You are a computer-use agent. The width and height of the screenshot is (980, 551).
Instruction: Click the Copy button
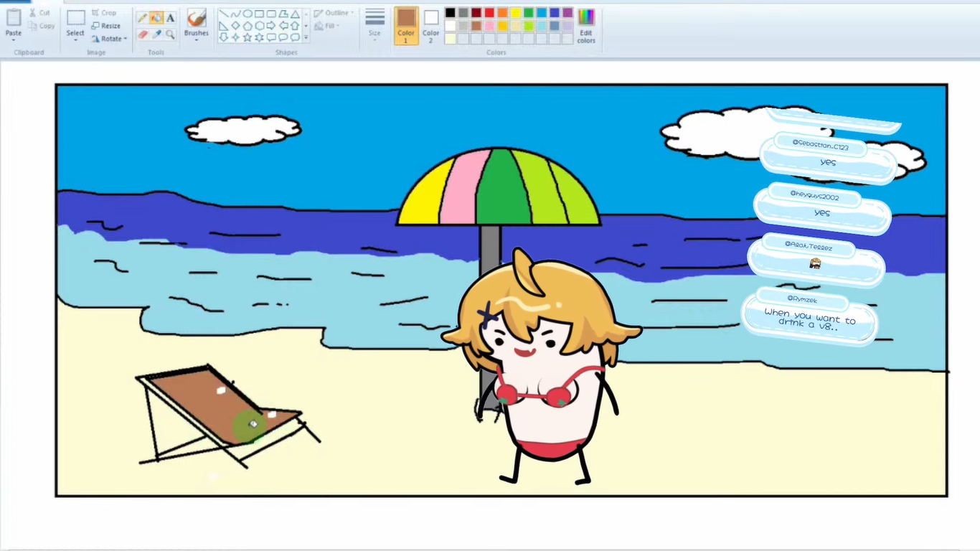(x=42, y=26)
